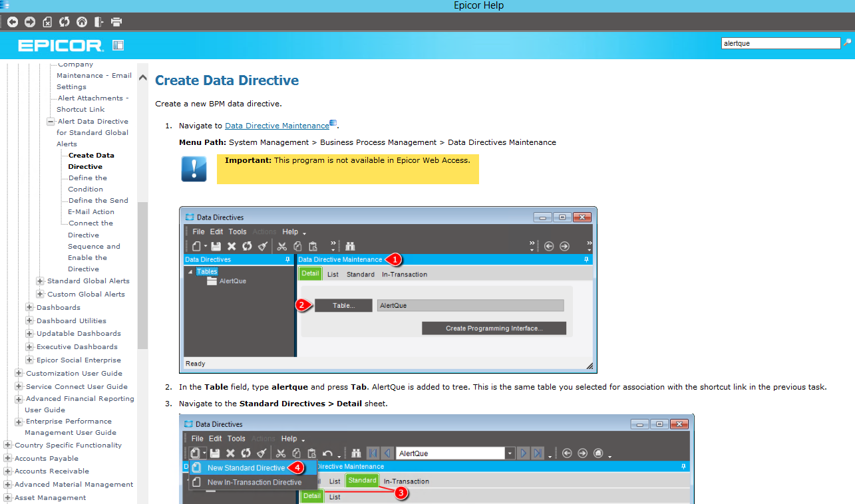The width and height of the screenshot is (855, 504).
Task: Expand Enterprise Performance Management User Guide node
Action: [19, 422]
